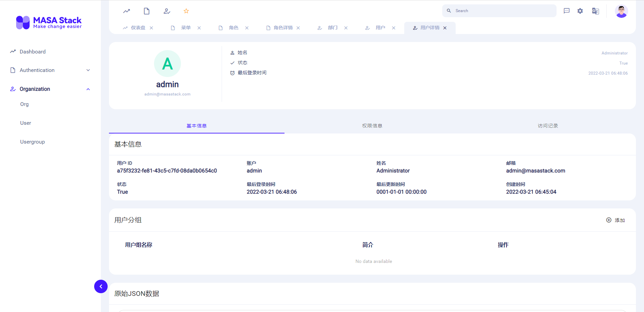Switch to the 角色 tab
Image resolution: width=644 pixels, height=312 pixels.
click(234, 28)
